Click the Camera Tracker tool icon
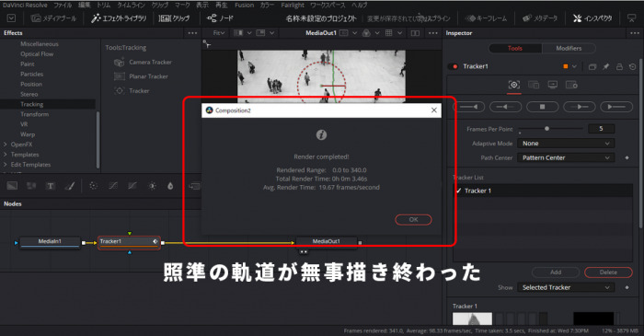The height and width of the screenshot is (336, 644). [x=119, y=63]
